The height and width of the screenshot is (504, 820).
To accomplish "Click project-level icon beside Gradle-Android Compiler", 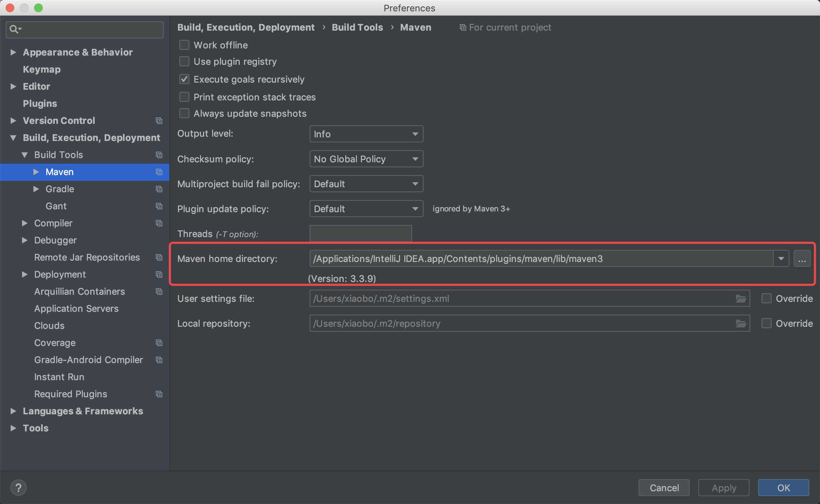I will (159, 360).
